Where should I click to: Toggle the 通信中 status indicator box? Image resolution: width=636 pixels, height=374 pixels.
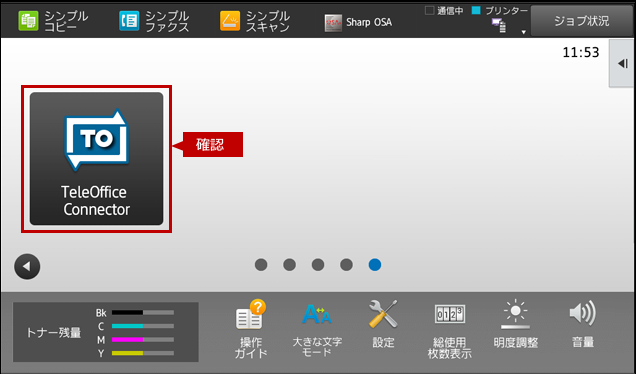pyautogui.click(x=429, y=11)
